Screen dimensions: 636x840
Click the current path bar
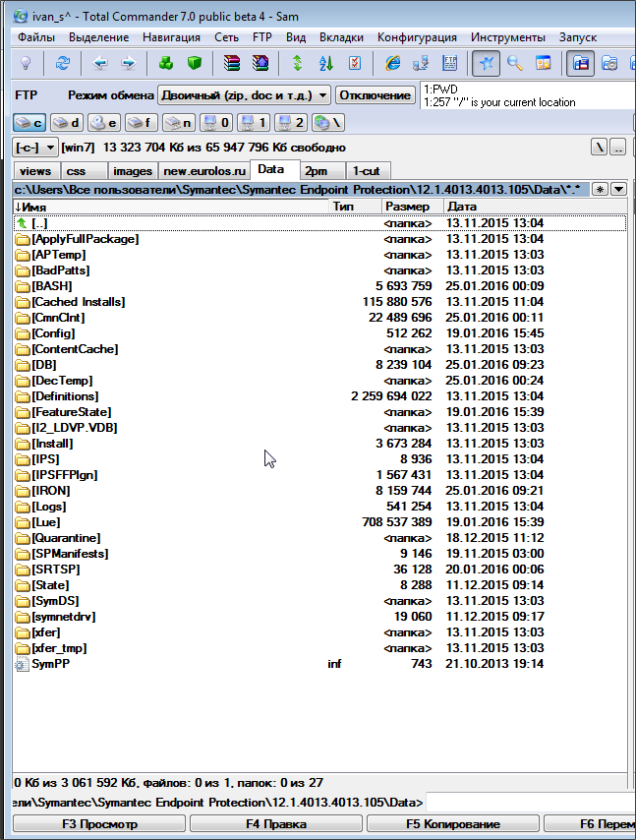click(x=301, y=189)
